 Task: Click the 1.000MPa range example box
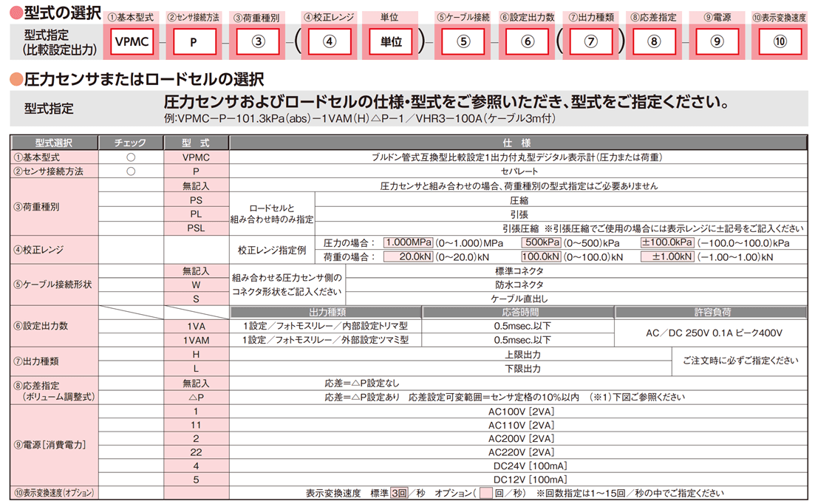[408, 242]
